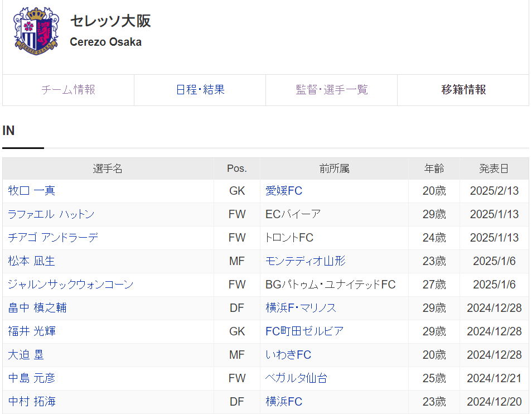Screen dimensions: 532x414
Task: Click the GK position for 福井 光輝
Action: [237, 331]
